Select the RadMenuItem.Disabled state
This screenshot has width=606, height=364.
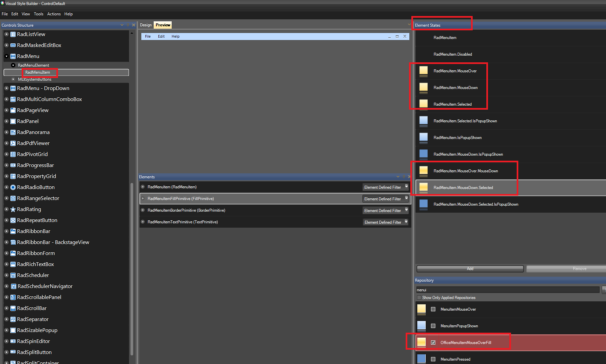pos(511,54)
